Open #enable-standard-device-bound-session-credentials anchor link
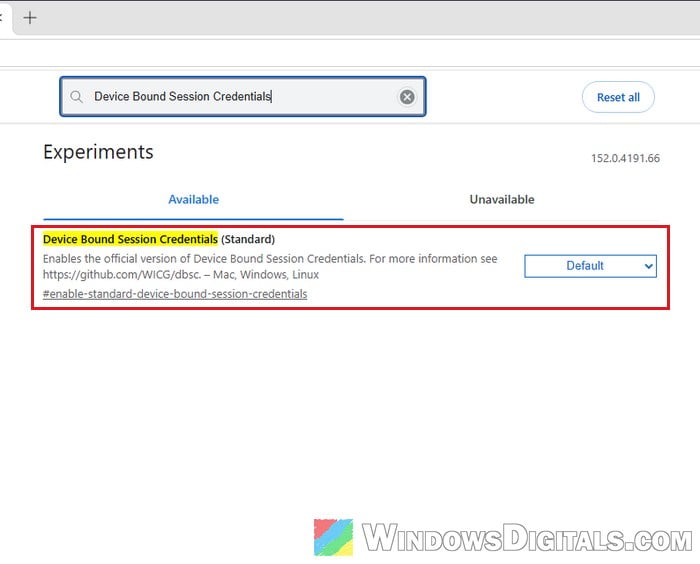The height and width of the screenshot is (564, 700). click(x=175, y=294)
